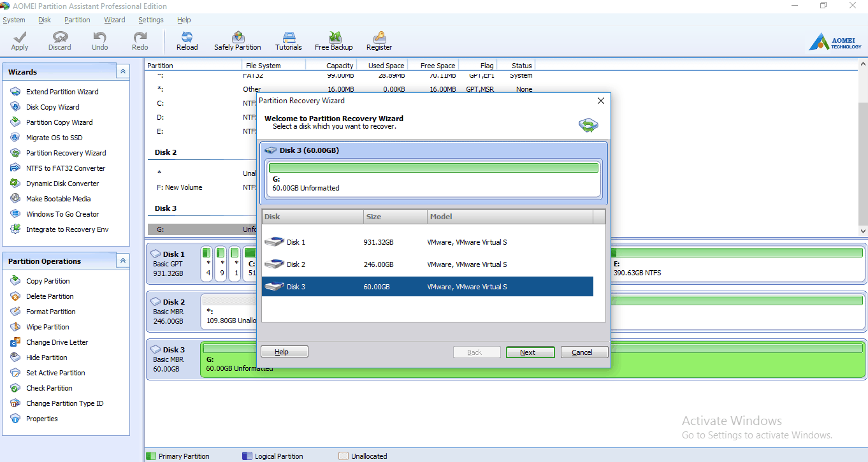Select Disk 2 row in wizard list
This screenshot has width=868, height=462.
(428, 264)
